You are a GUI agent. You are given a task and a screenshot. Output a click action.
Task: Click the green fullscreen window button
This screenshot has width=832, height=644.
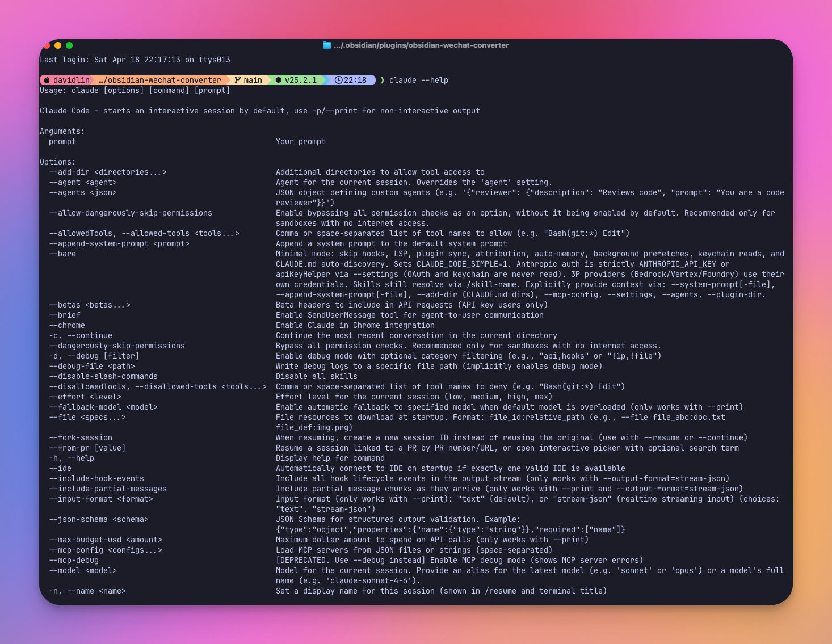tap(69, 45)
